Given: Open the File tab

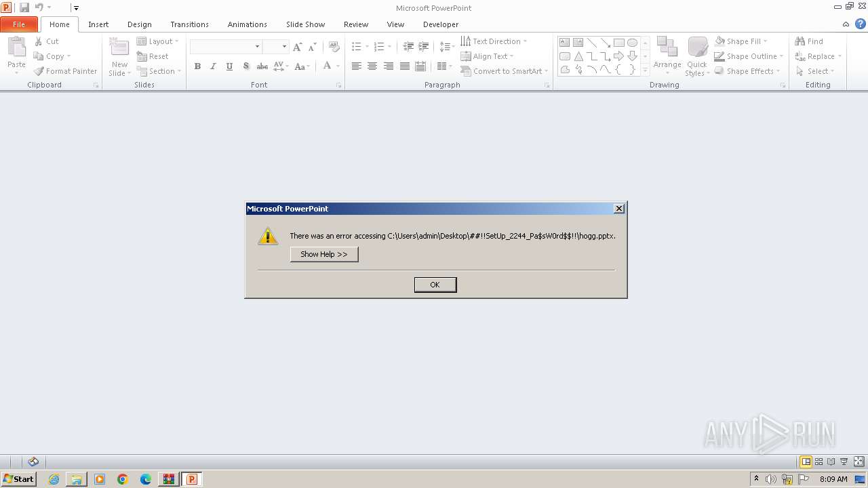Looking at the screenshot, I should pyautogui.click(x=19, y=24).
